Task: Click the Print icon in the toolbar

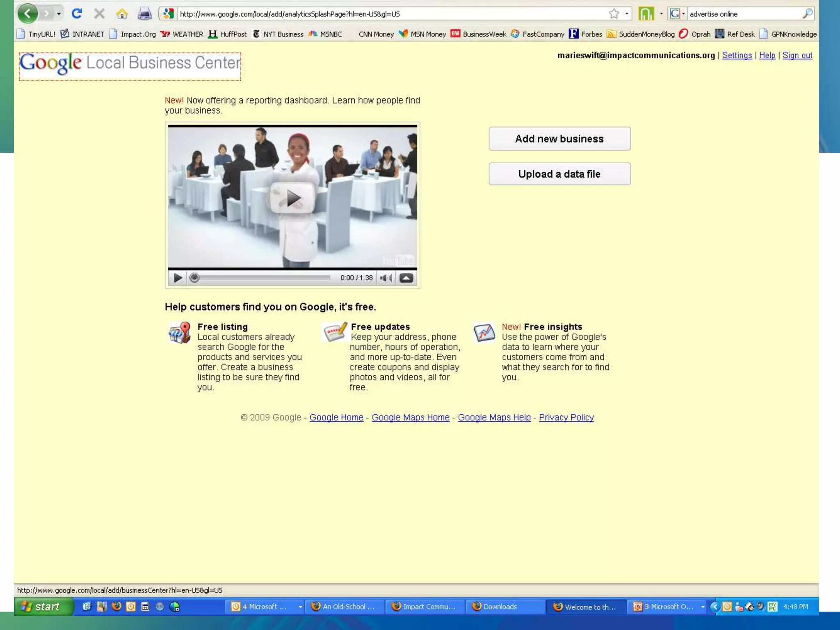Action: 144,14
